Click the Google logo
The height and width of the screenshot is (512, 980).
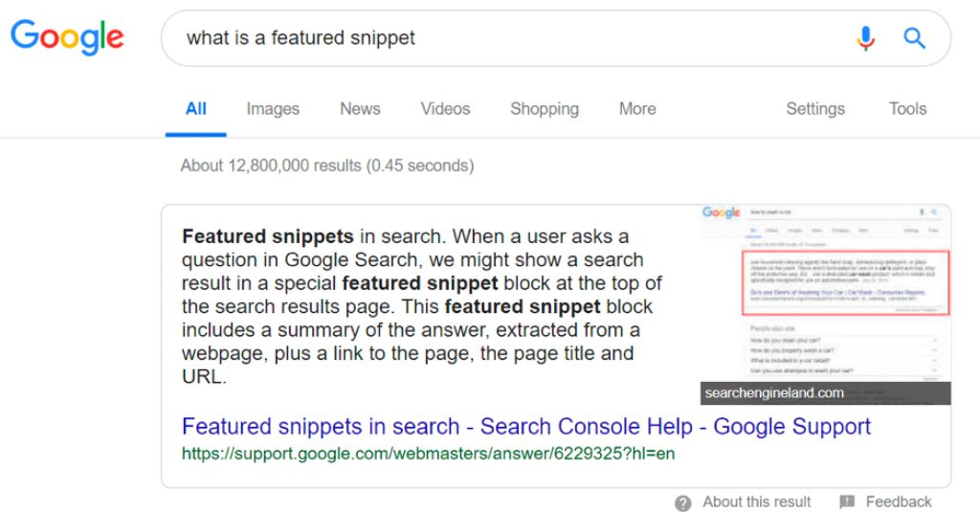coord(67,38)
